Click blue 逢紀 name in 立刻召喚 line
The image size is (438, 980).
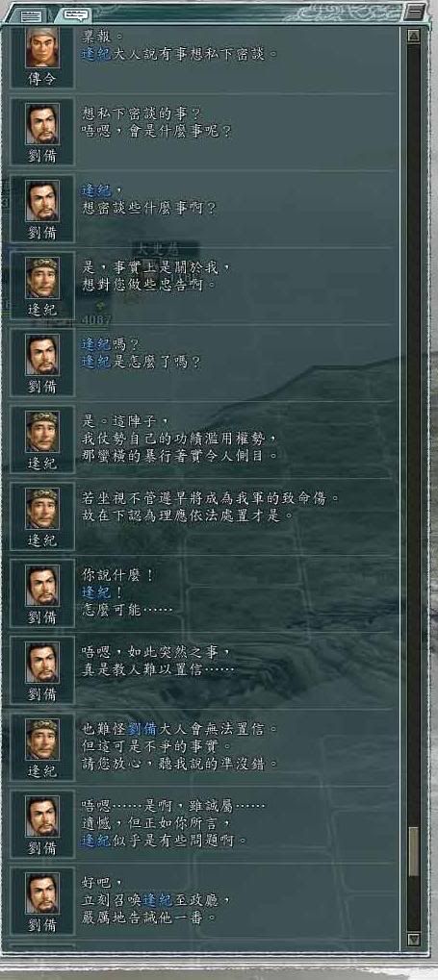pyautogui.click(x=156, y=900)
